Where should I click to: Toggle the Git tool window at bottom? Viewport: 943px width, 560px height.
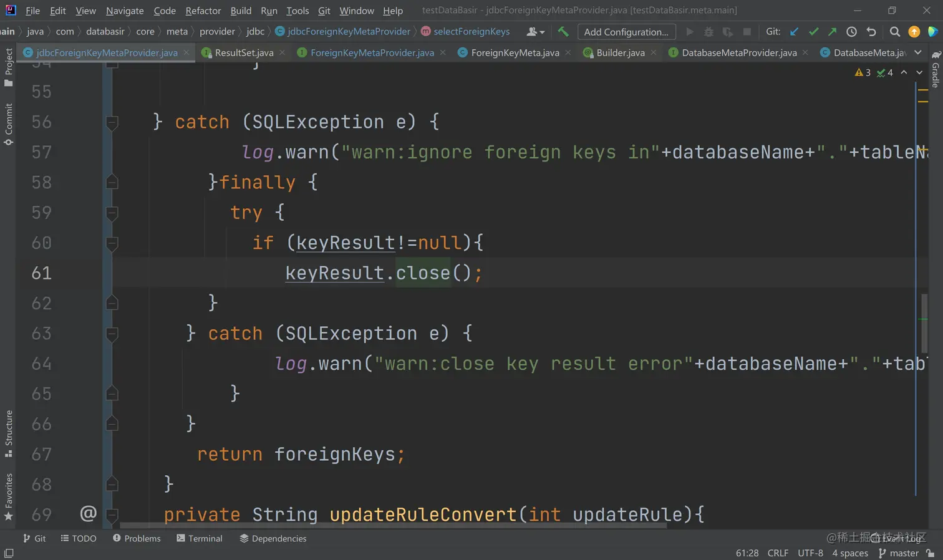coord(34,538)
